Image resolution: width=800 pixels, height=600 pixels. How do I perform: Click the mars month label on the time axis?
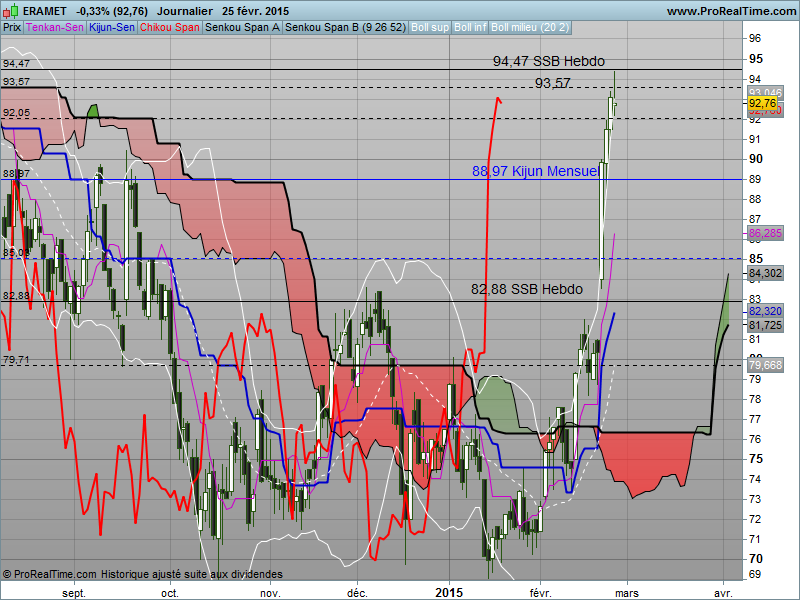point(627,593)
